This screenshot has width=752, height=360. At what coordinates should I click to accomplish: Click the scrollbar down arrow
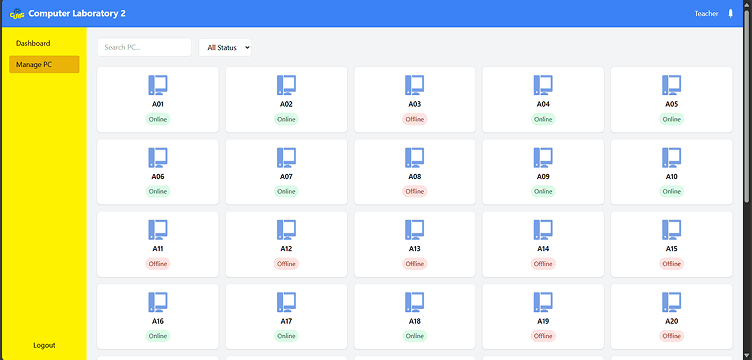747,355
